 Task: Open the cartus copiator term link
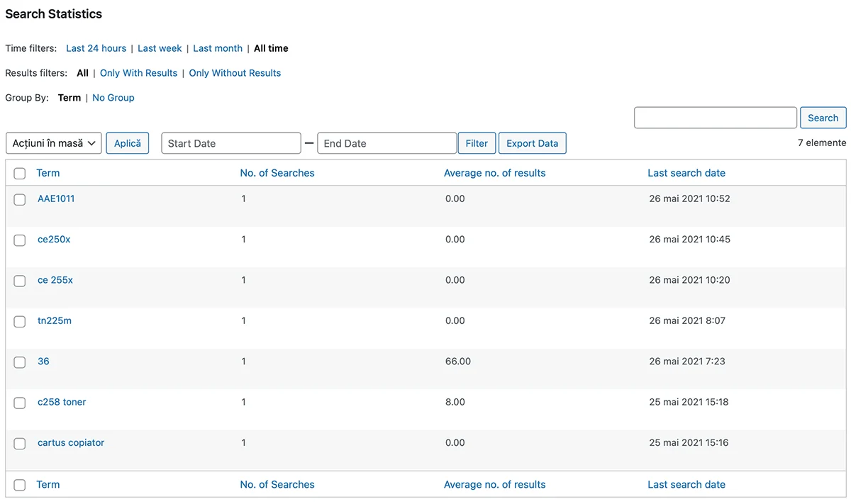point(71,442)
